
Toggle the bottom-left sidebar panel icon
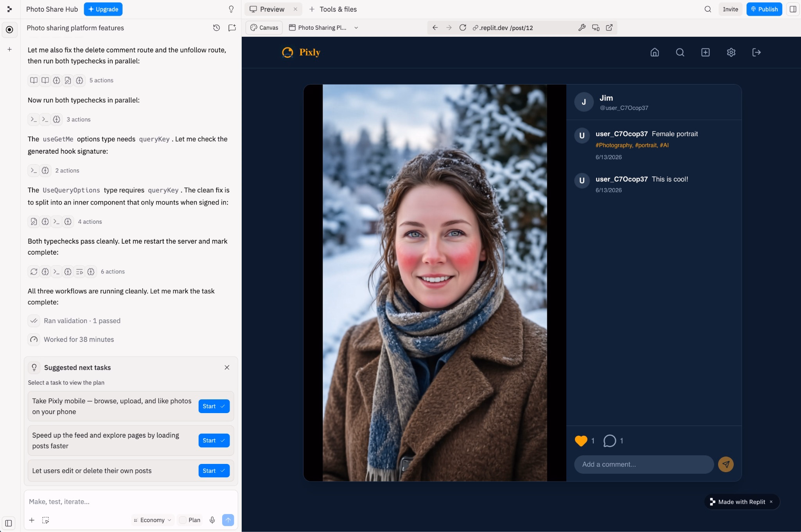coord(9,523)
